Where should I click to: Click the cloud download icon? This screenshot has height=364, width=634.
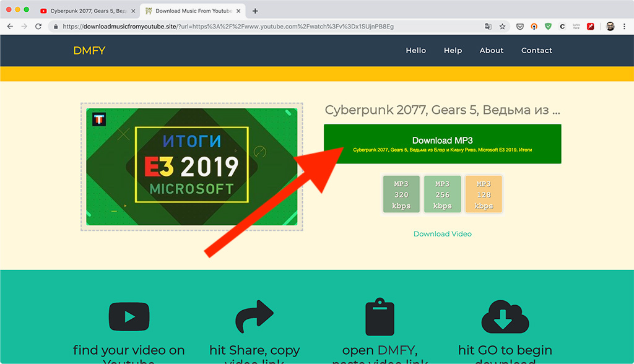pyautogui.click(x=505, y=317)
